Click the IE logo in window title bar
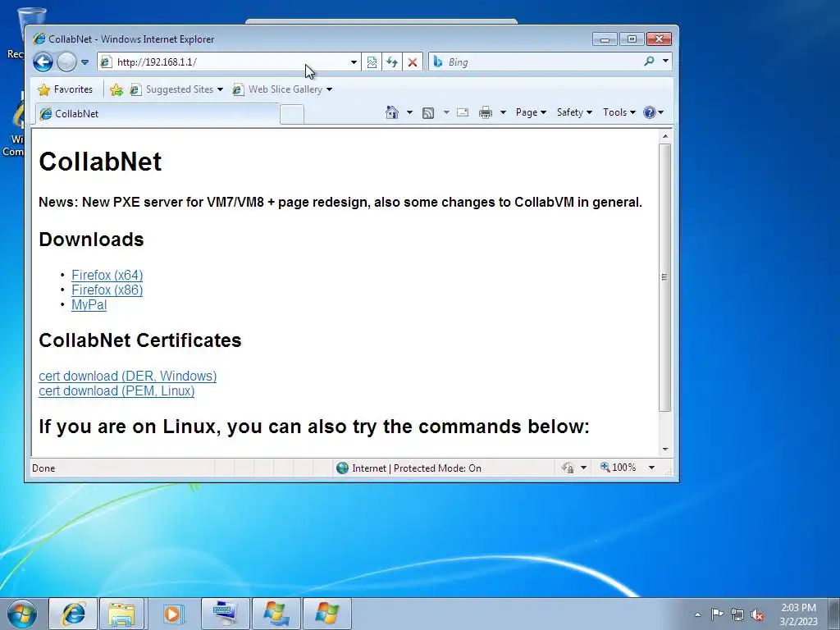 [39, 39]
